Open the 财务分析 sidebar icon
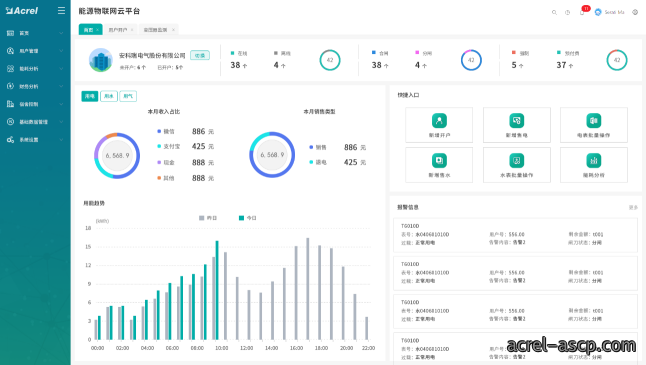646x365 pixels. (x=10, y=86)
